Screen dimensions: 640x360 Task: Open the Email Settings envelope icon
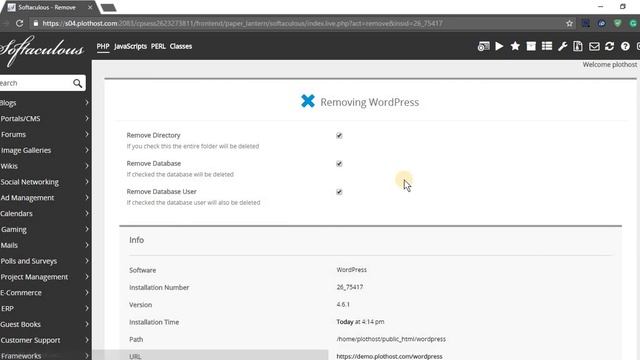click(594, 47)
